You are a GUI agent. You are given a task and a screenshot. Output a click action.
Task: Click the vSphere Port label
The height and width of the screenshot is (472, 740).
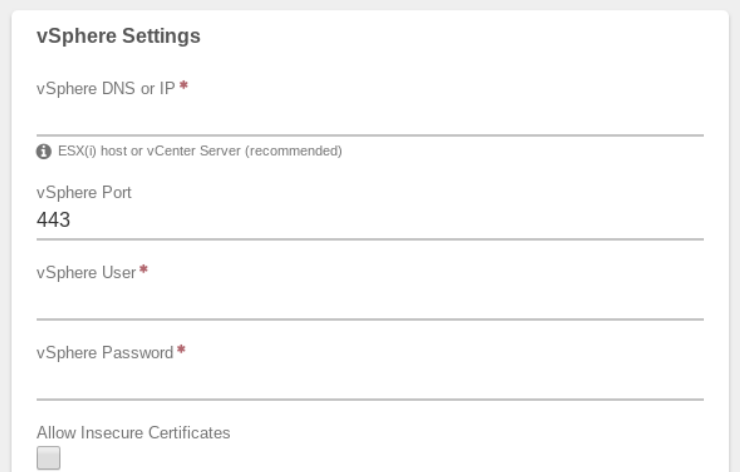[x=84, y=193]
